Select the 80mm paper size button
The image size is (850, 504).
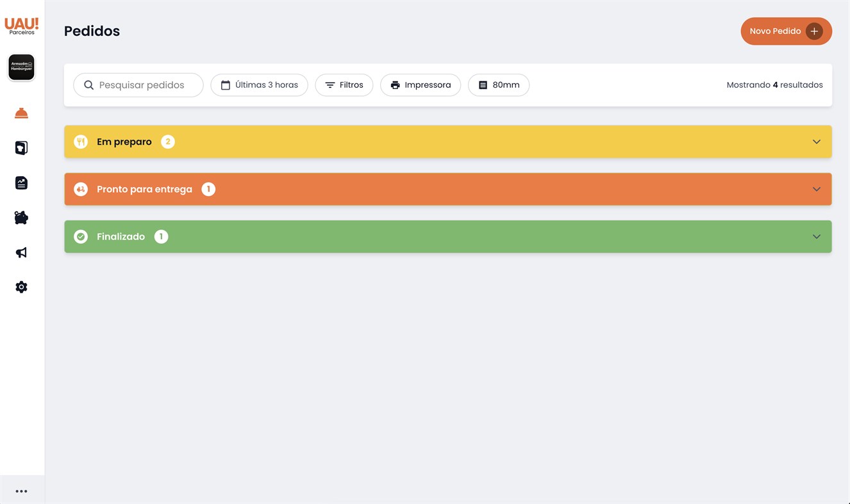click(499, 85)
